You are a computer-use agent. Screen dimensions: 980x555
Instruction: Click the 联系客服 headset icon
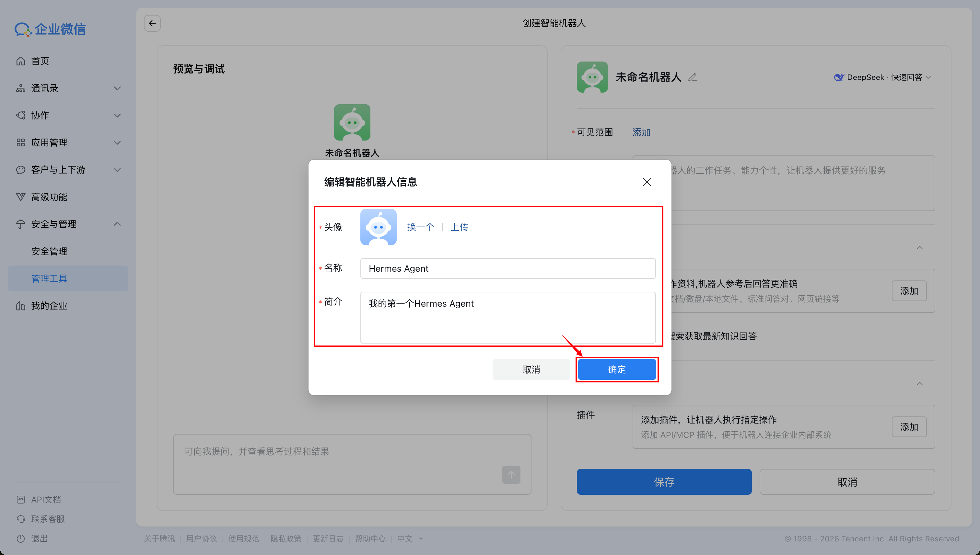(x=21, y=519)
